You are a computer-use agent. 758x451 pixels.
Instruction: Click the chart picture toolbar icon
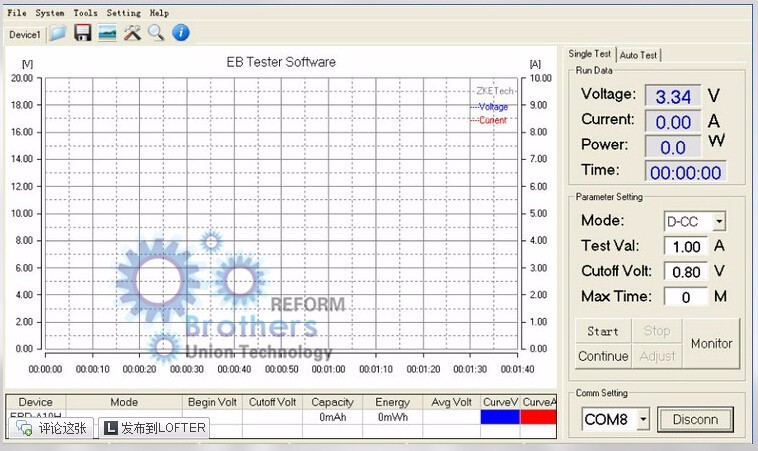coord(107,33)
